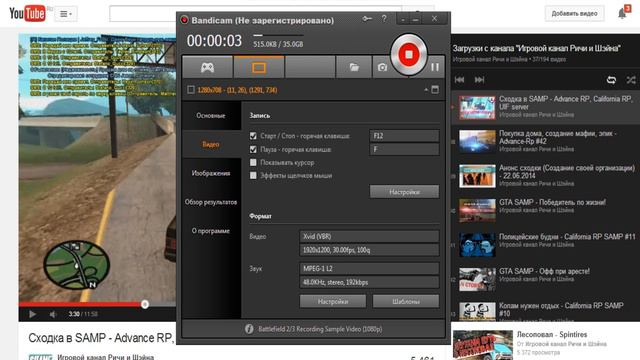Viewport: 640px width, 360px height.
Task: Switch to Bandicam game recording mode
Action: pyautogui.click(x=207, y=67)
